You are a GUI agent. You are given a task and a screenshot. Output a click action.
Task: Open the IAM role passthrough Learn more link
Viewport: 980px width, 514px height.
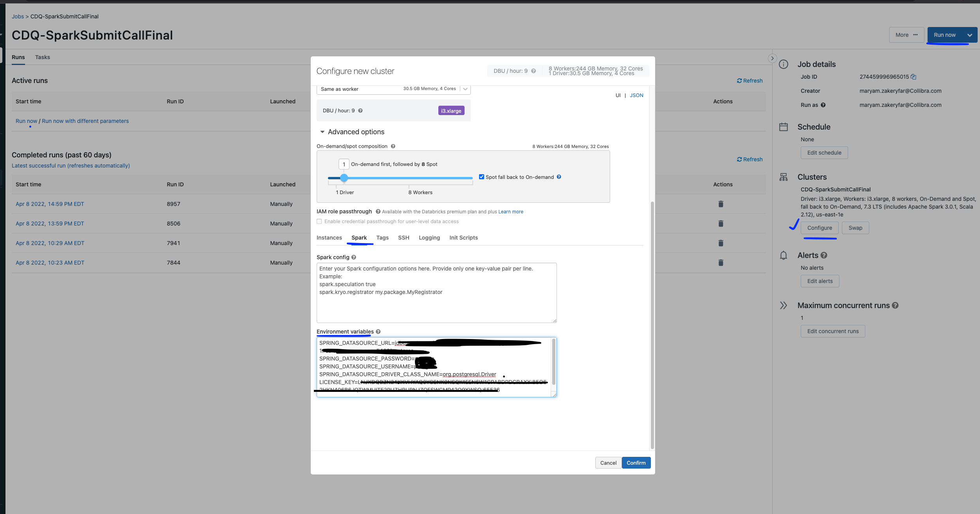click(x=511, y=211)
